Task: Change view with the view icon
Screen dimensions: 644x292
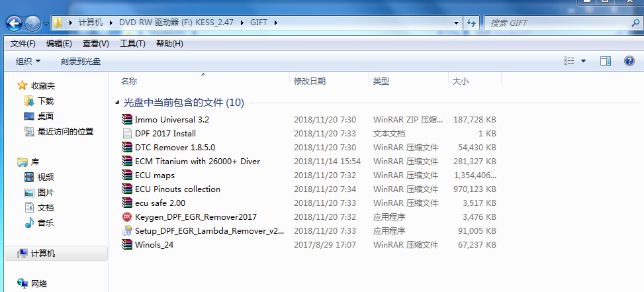Action: [569, 61]
